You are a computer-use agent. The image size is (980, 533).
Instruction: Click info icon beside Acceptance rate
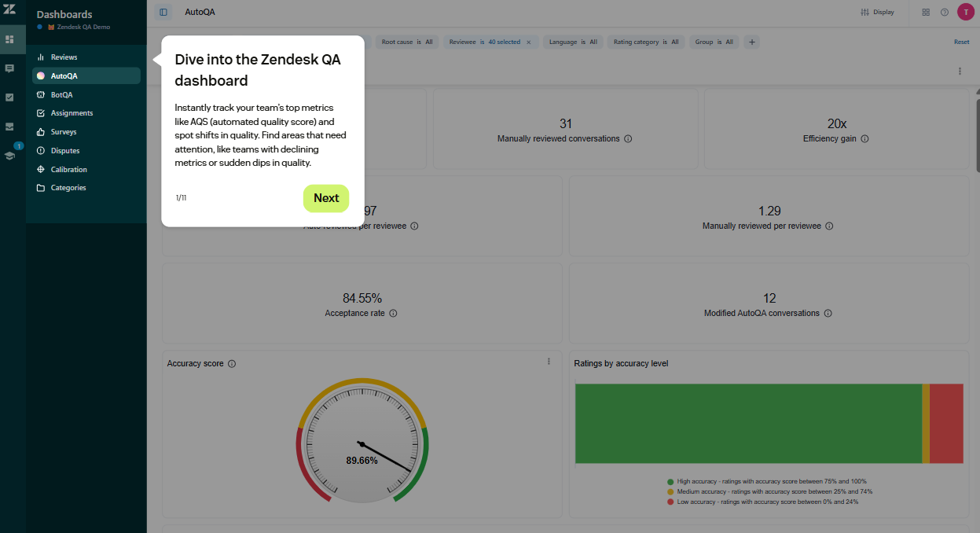coord(393,313)
